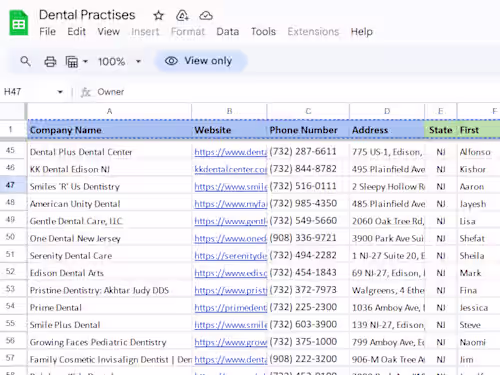Click the print icon

coord(50,61)
